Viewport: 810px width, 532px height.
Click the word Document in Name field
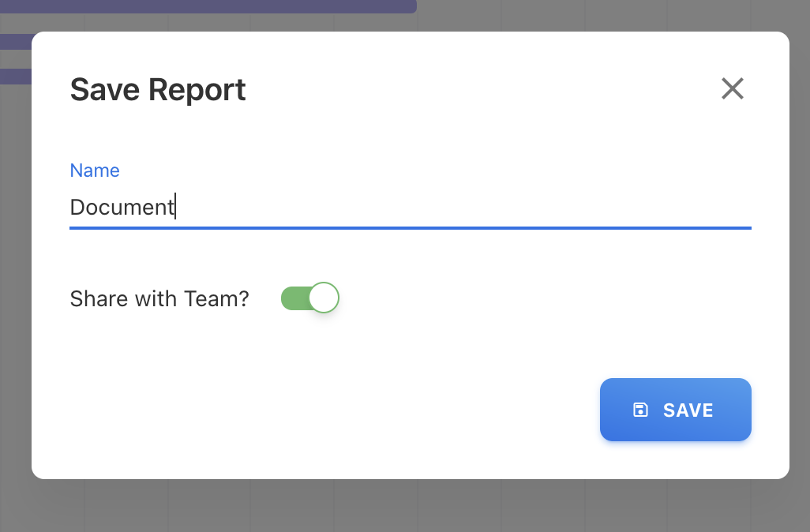click(121, 207)
